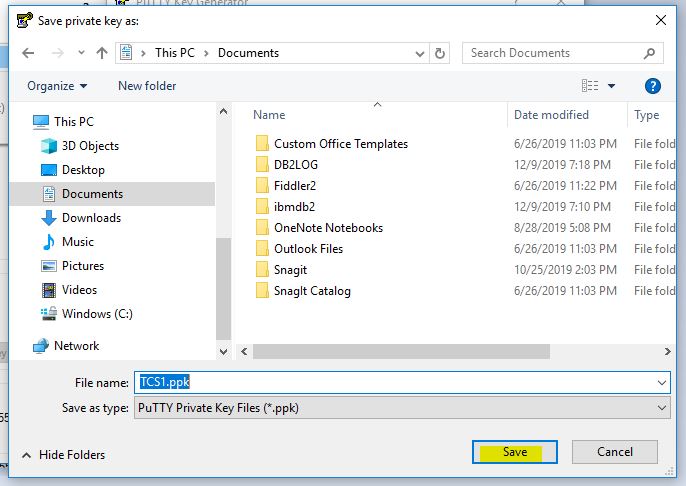
Task: Click the Cancel button
Action: 615,452
